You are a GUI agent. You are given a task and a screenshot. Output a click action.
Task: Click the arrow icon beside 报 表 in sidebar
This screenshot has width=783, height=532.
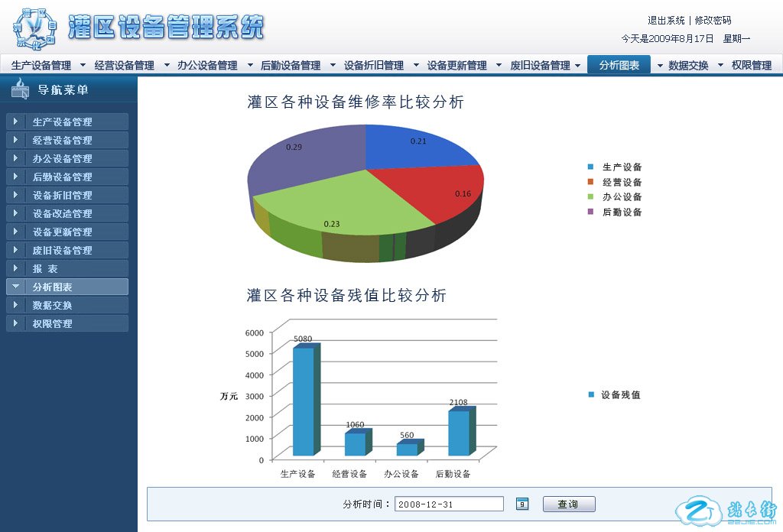click(15, 268)
